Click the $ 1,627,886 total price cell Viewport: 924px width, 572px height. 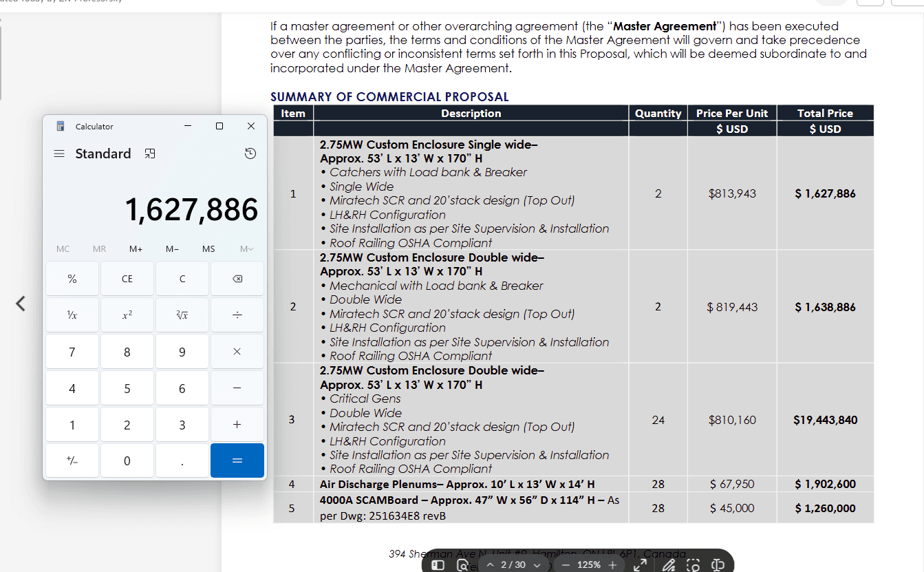point(826,193)
